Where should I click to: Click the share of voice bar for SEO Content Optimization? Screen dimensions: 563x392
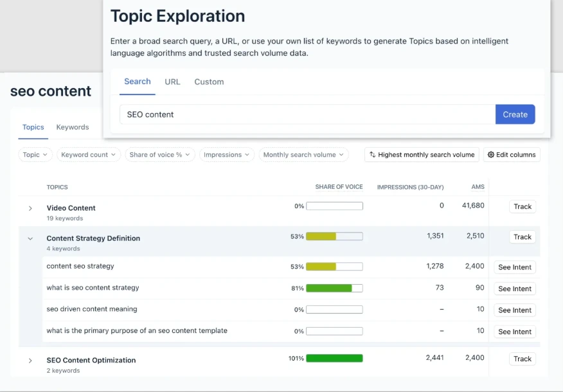(334, 359)
